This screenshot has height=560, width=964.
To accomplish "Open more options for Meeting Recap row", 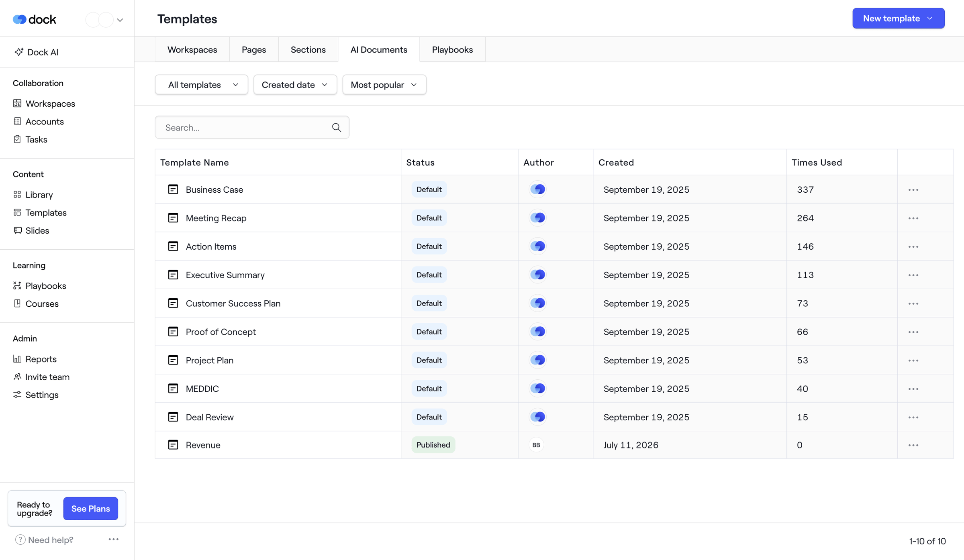I will coord(913,218).
